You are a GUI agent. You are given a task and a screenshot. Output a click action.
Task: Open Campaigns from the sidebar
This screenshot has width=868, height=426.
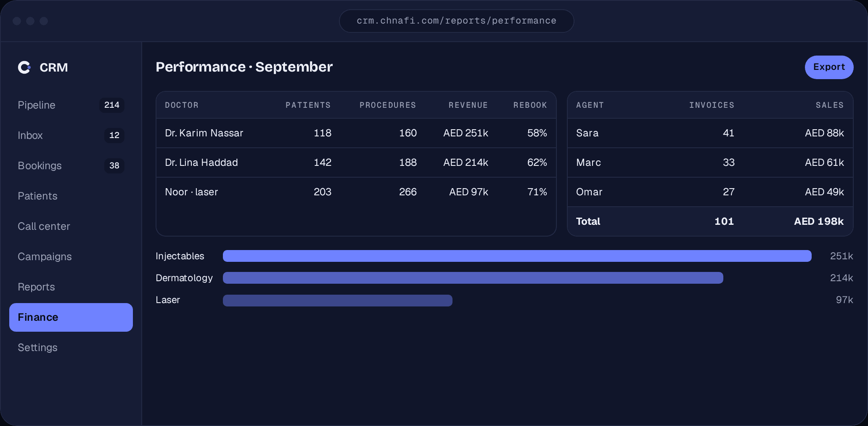[x=71, y=257]
